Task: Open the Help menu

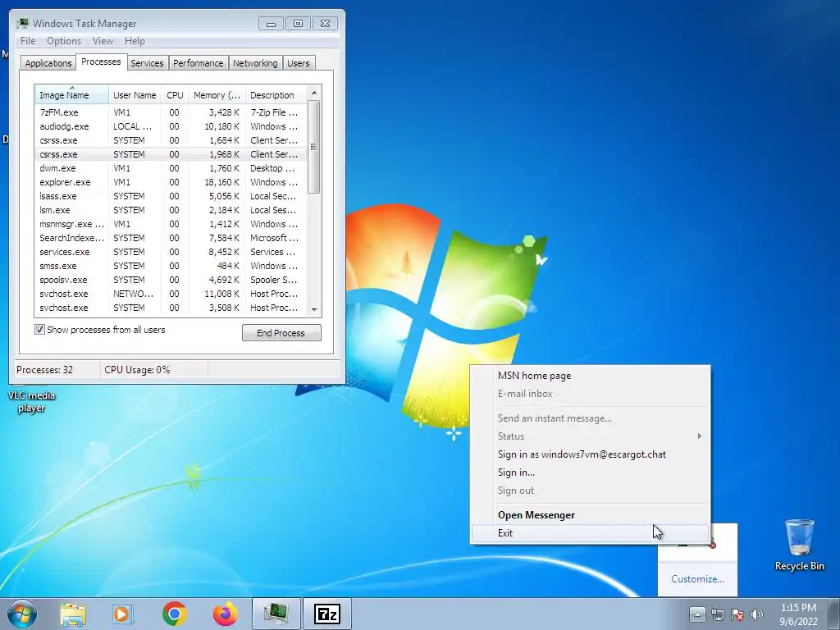Action: pos(135,41)
